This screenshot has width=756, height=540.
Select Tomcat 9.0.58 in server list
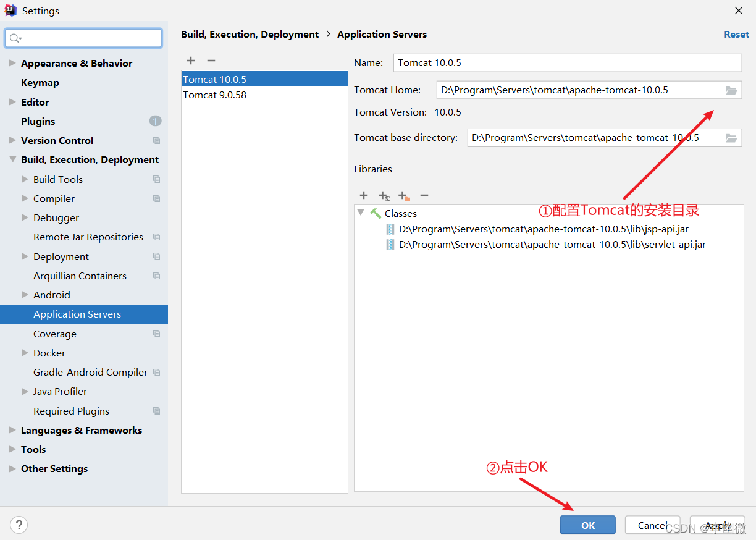point(264,95)
